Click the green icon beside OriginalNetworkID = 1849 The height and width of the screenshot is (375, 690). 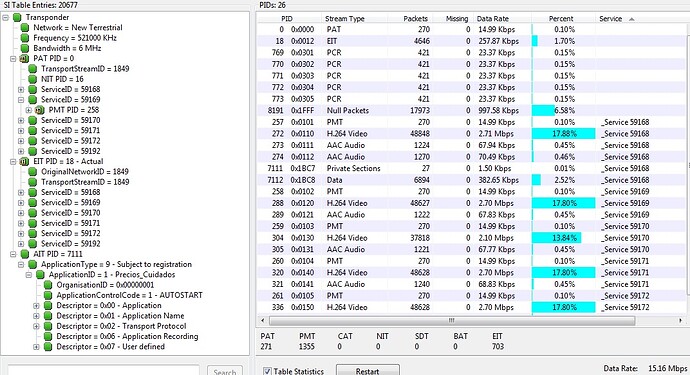coord(33,172)
